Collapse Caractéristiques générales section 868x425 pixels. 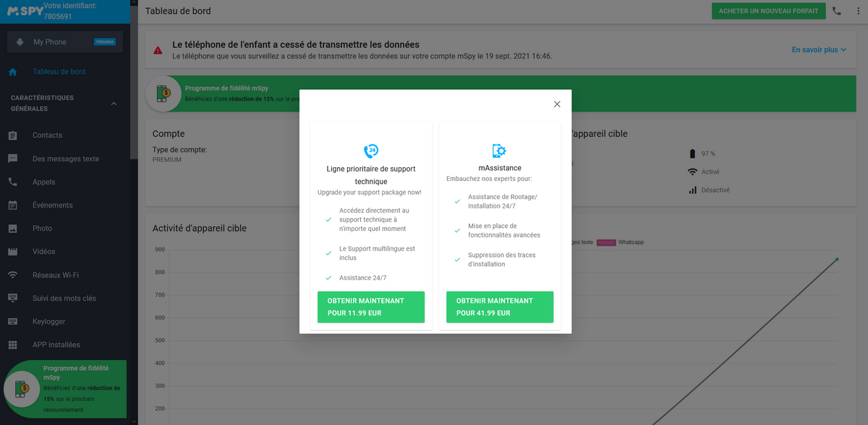coord(114,104)
